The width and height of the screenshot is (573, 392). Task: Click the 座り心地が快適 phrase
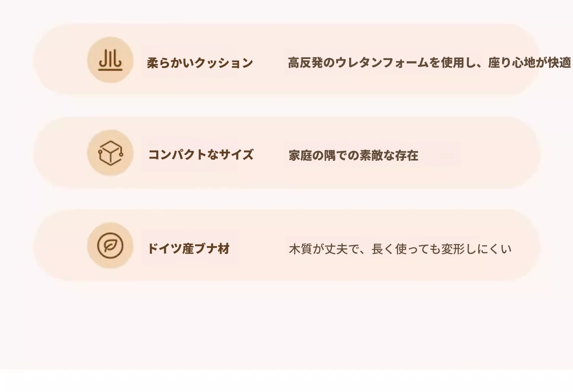tap(529, 63)
